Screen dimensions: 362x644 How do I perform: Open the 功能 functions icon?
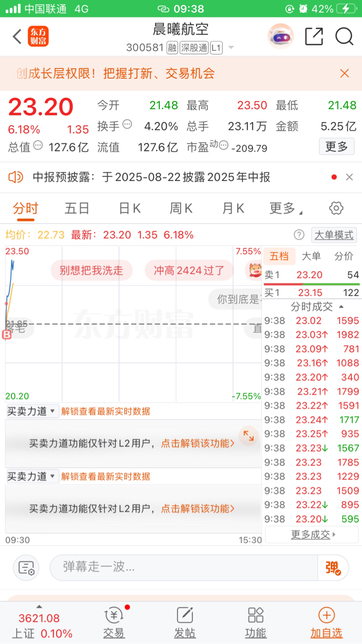point(255,623)
